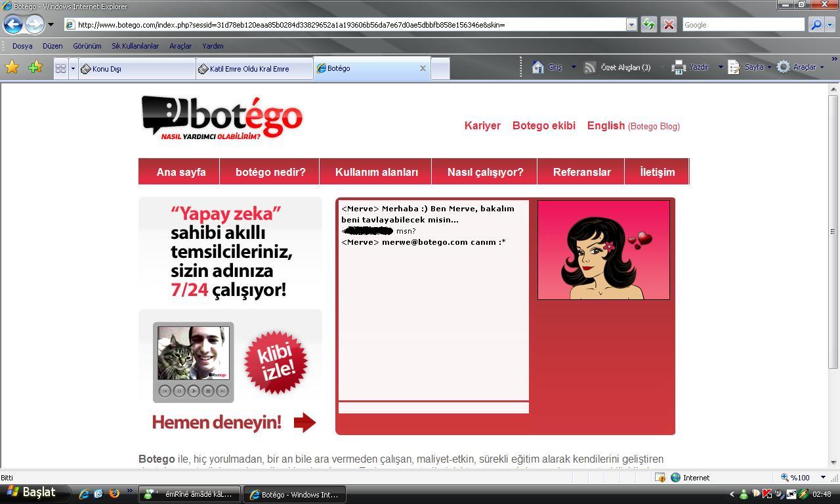This screenshot has height=504, width=840.
Task: Expand the tab list dropdown arrow
Action: [73, 68]
